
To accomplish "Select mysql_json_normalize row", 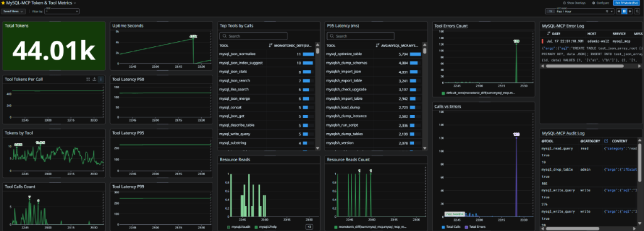I will point(266,54).
